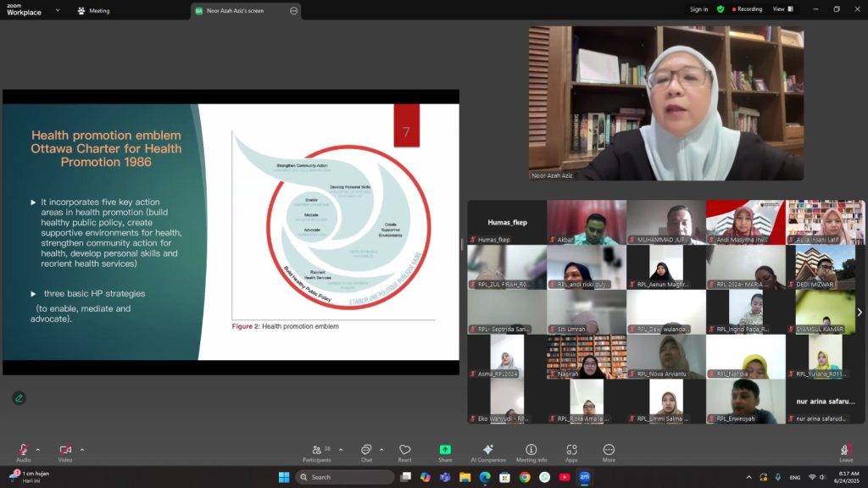Open AI Companion
868x488 pixels.
pos(488,450)
